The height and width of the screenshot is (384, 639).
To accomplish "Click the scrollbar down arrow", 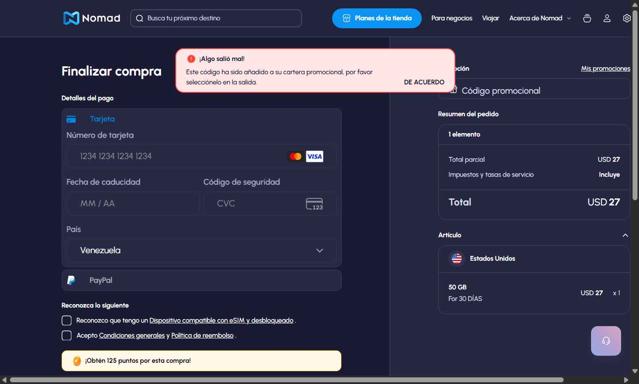I will click(x=635, y=371).
